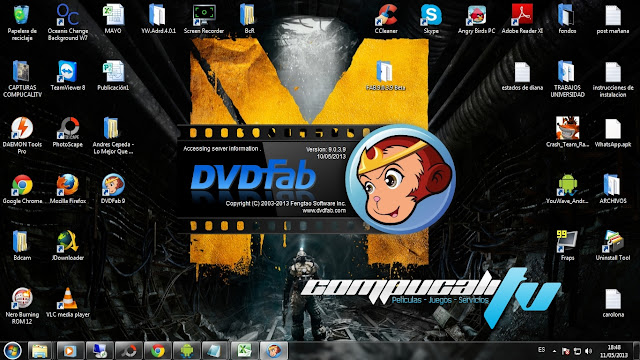This screenshot has height=360, width=640.
Task: Open Adobe Reader XI shortcut
Action: (x=522, y=16)
